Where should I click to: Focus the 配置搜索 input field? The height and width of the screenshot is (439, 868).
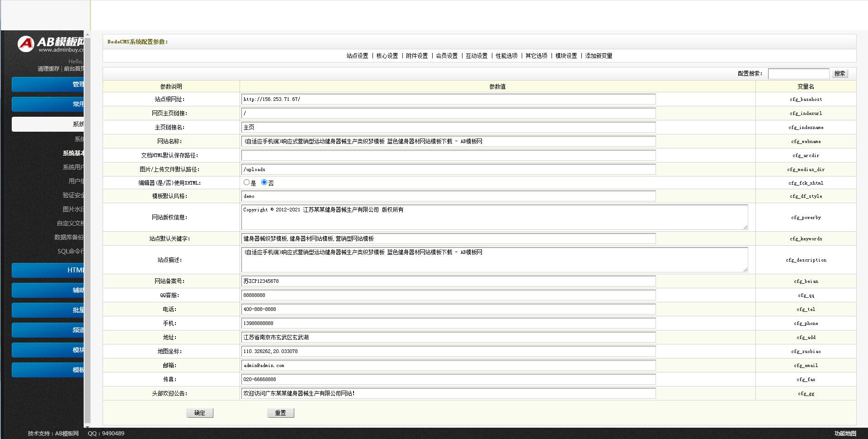(798, 74)
